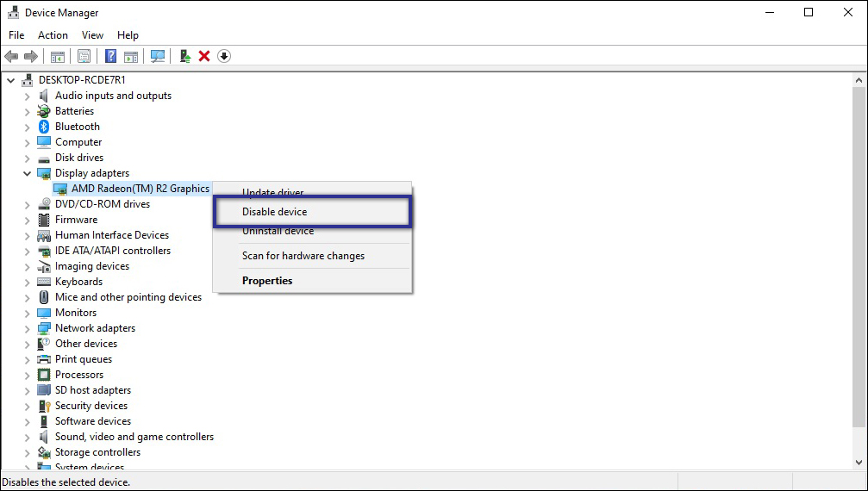Click the Show/Hide Console Tree toolbar icon
Viewport: 868px width, 491px height.
point(58,56)
